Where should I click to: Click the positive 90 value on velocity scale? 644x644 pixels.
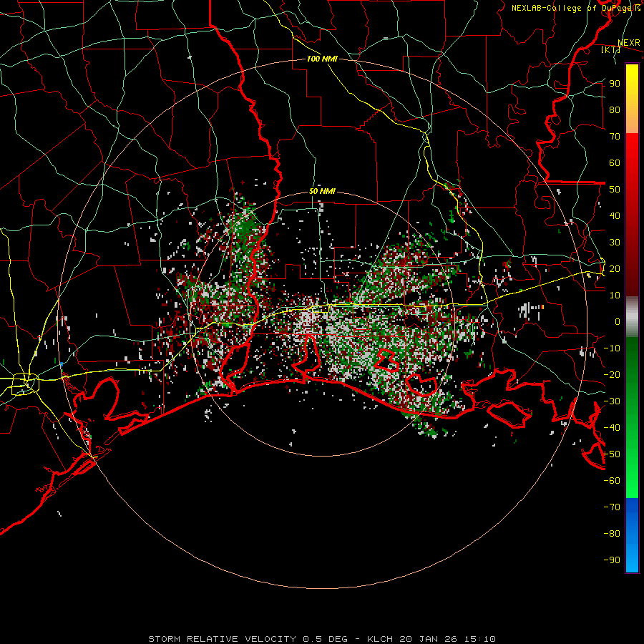pyautogui.click(x=615, y=84)
